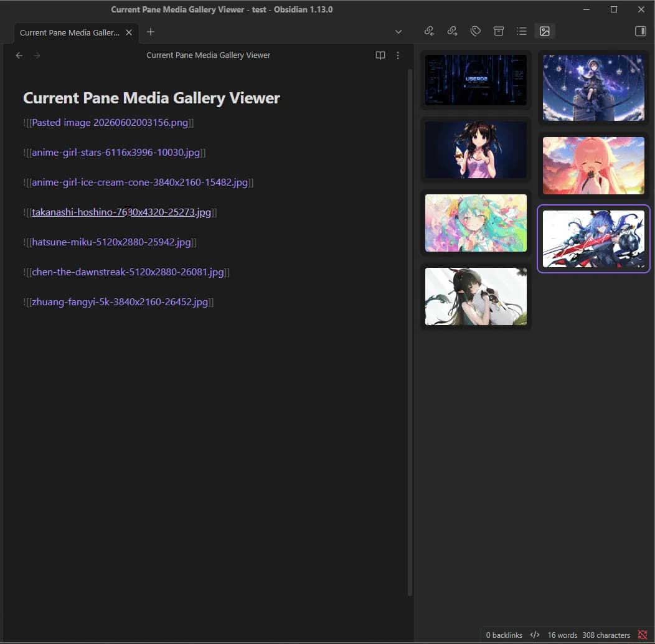Select the pink-haired sunset girl thumbnail
655x644 pixels.
click(593, 166)
